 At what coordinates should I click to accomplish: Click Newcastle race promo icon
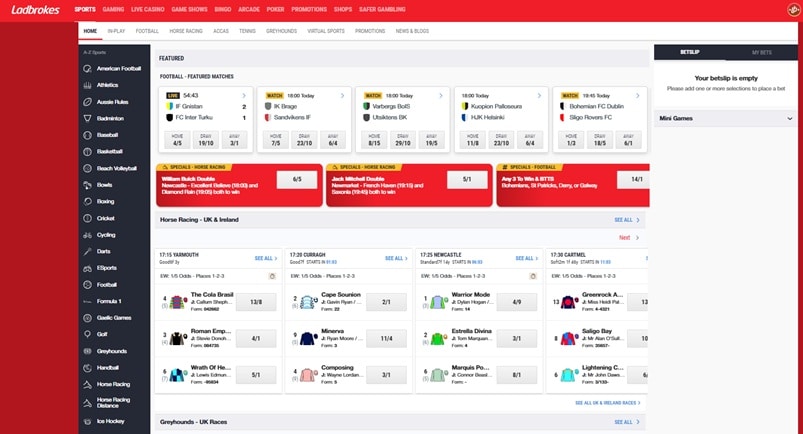(x=533, y=276)
